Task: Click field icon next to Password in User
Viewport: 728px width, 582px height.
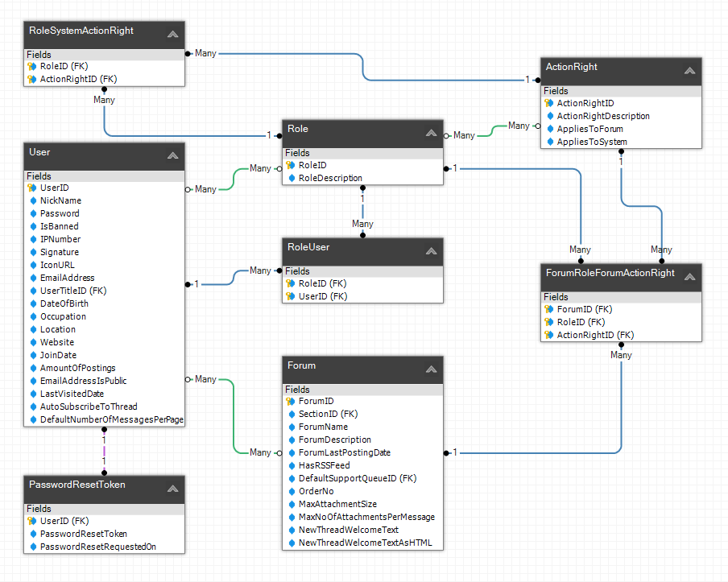Action: pyautogui.click(x=33, y=213)
